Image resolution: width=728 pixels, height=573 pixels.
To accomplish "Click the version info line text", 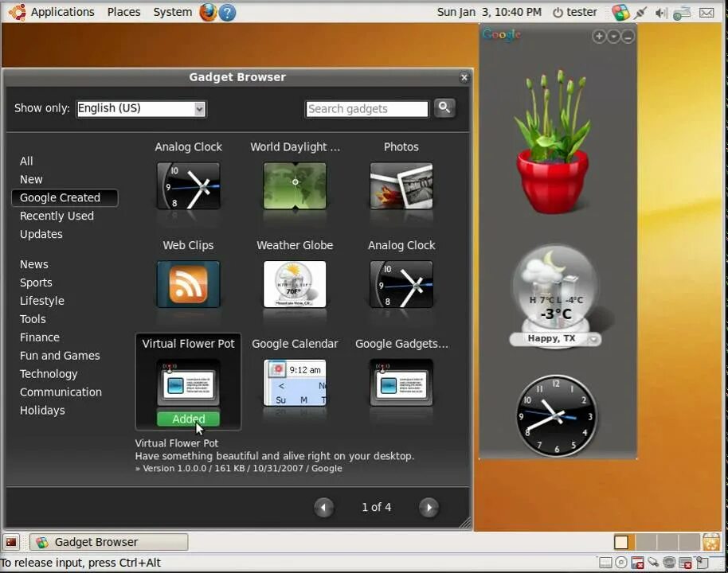I will (239, 469).
